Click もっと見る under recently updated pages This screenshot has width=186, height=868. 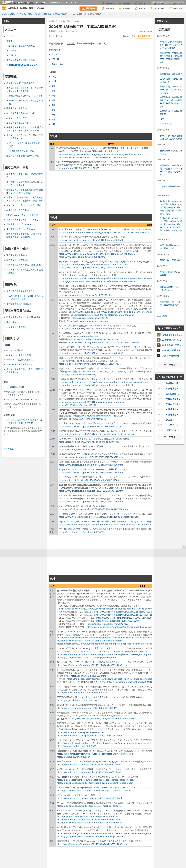[x=170, y=437]
